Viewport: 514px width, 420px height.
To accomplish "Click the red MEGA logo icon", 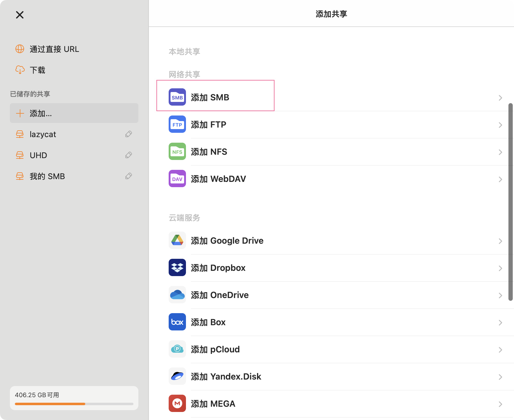I will coord(177,403).
